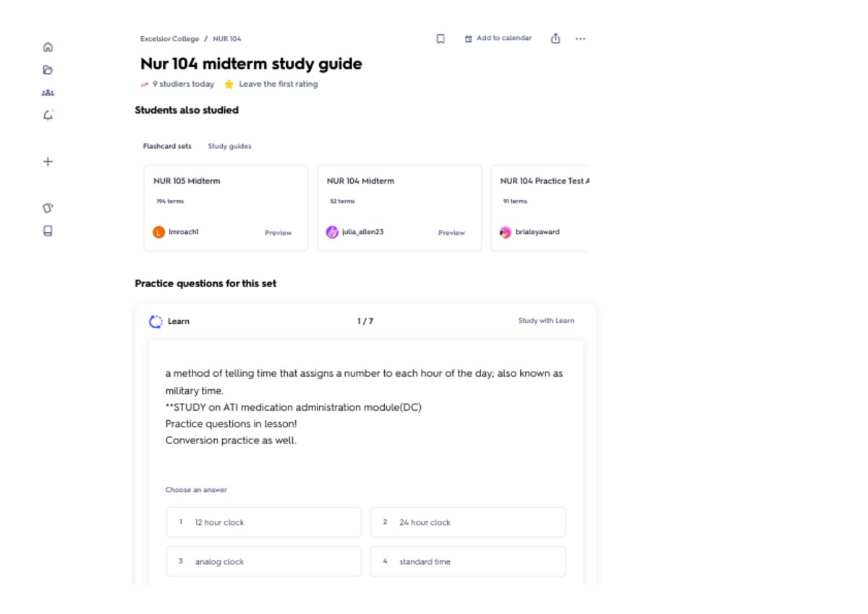This screenshot has height=614, width=868.
Task: Choose answer option 12 hour clock
Action: [x=263, y=522]
